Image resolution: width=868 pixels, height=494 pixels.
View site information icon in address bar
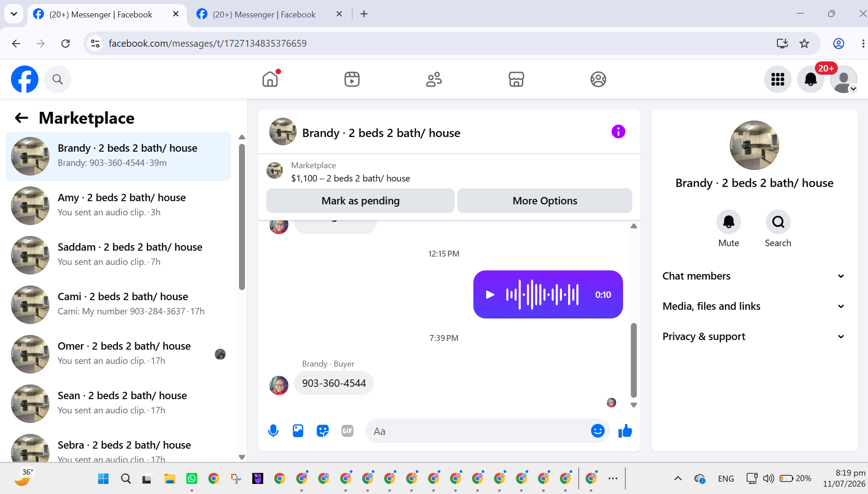pyautogui.click(x=95, y=44)
